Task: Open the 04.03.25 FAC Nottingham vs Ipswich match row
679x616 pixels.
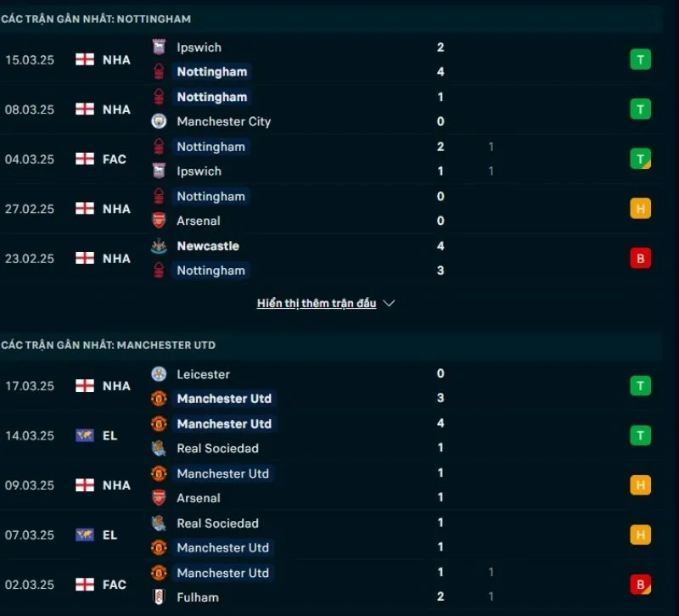Action: tap(339, 159)
